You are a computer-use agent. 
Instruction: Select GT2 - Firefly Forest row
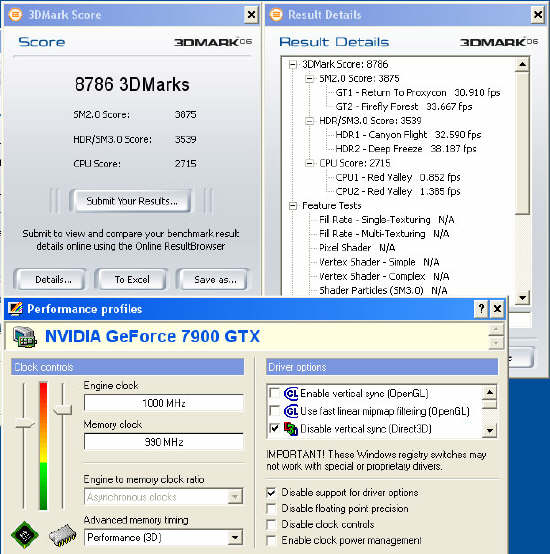403,107
